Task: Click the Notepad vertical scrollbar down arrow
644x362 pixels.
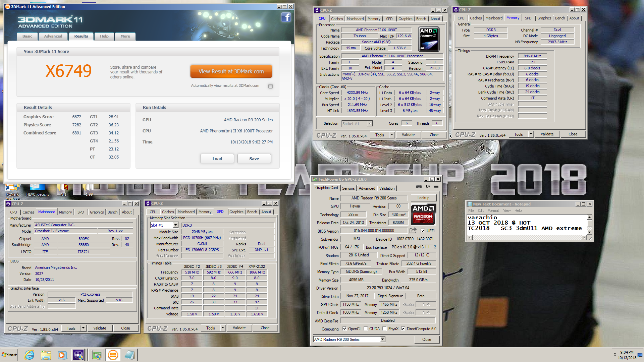Action: click(x=590, y=232)
